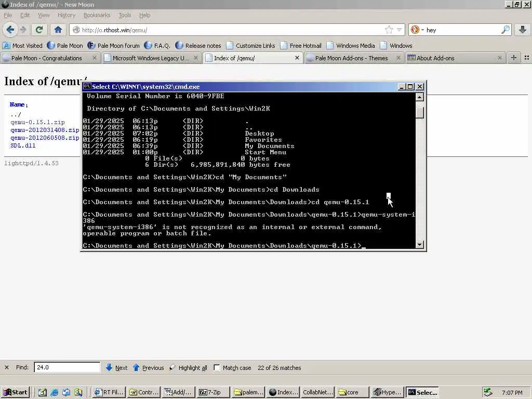Open the Downloads arrow button
Image resolution: width=532 pixels, height=399 pixels.
pos(523,30)
